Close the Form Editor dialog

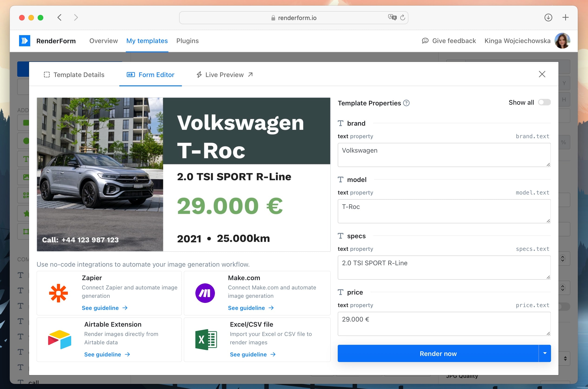[542, 74]
